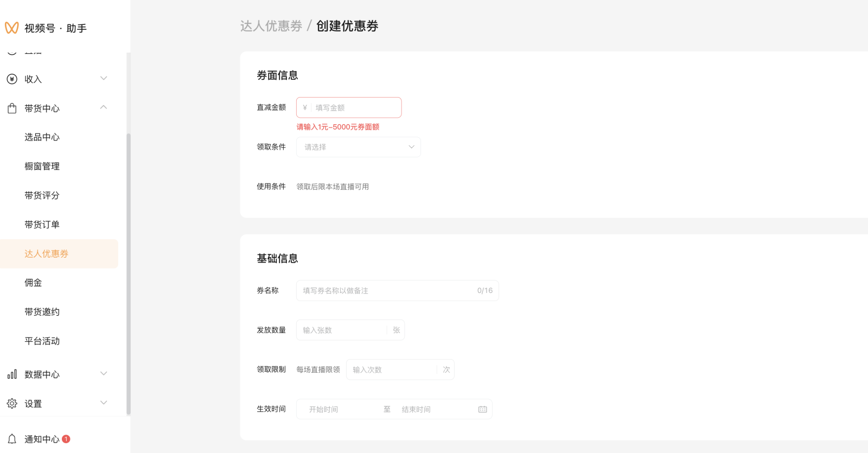Click the calendar icon in 生效时间

click(482, 410)
